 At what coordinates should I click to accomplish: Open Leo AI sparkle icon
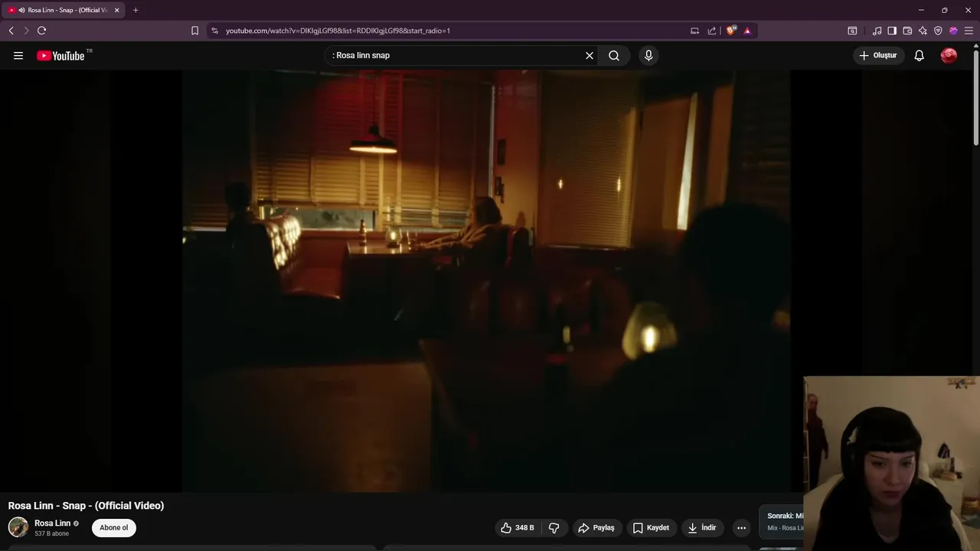(x=923, y=31)
